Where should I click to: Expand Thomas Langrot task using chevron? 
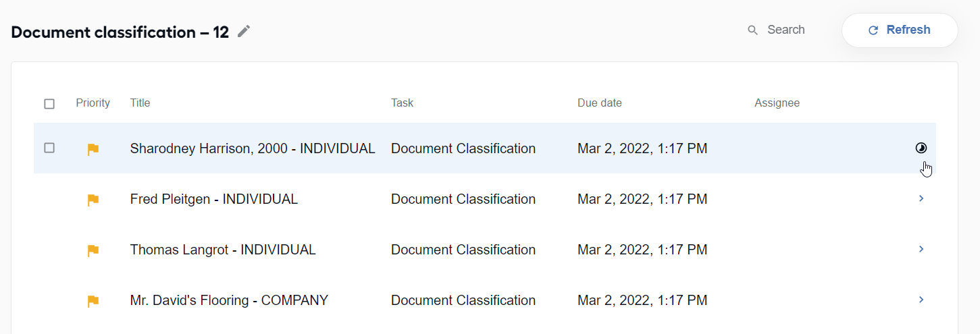[921, 249]
